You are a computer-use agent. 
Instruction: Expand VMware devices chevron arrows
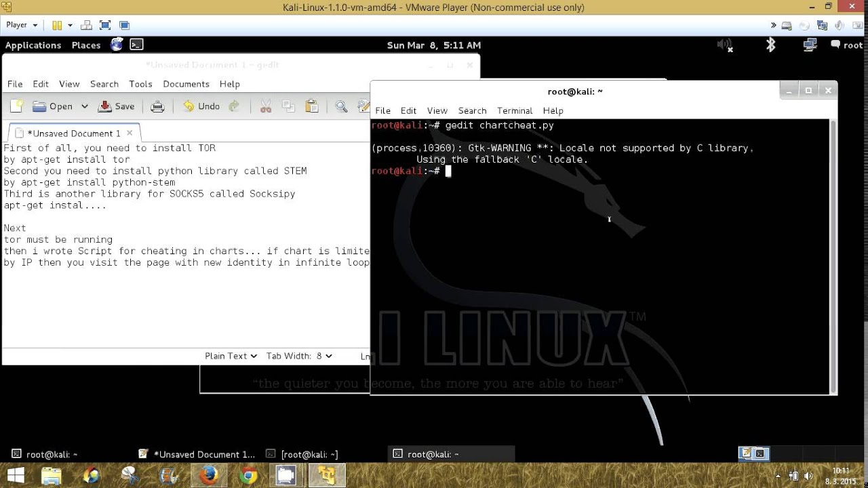774,25
